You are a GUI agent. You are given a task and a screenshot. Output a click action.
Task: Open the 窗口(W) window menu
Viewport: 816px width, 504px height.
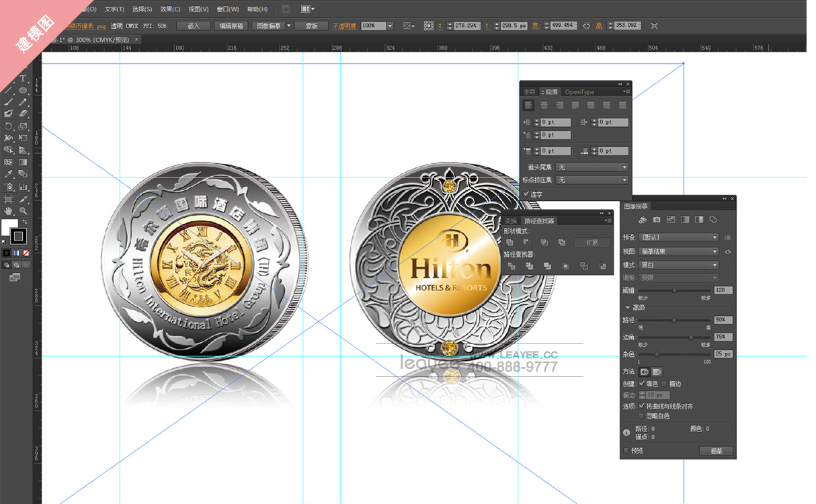pyautogui.click(x=228, y=9)
